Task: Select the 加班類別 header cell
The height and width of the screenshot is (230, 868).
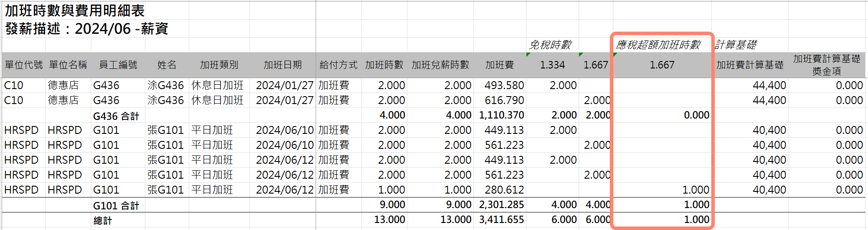Action: (219, 65)
